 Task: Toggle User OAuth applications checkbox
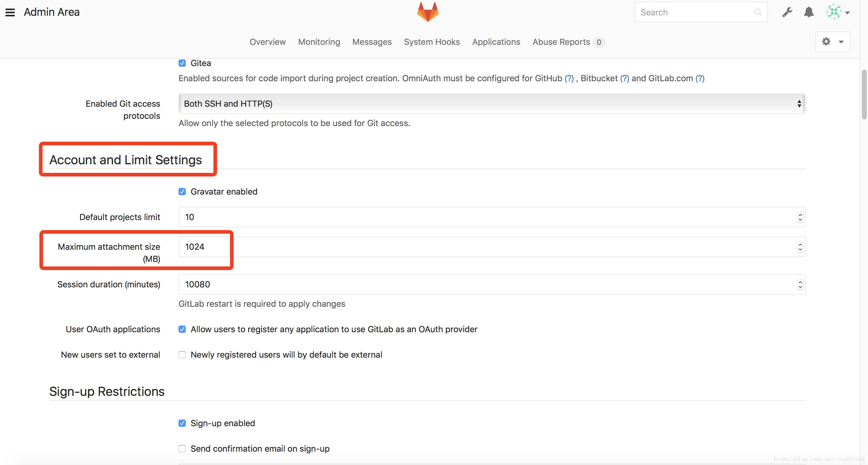pos(182,329)
